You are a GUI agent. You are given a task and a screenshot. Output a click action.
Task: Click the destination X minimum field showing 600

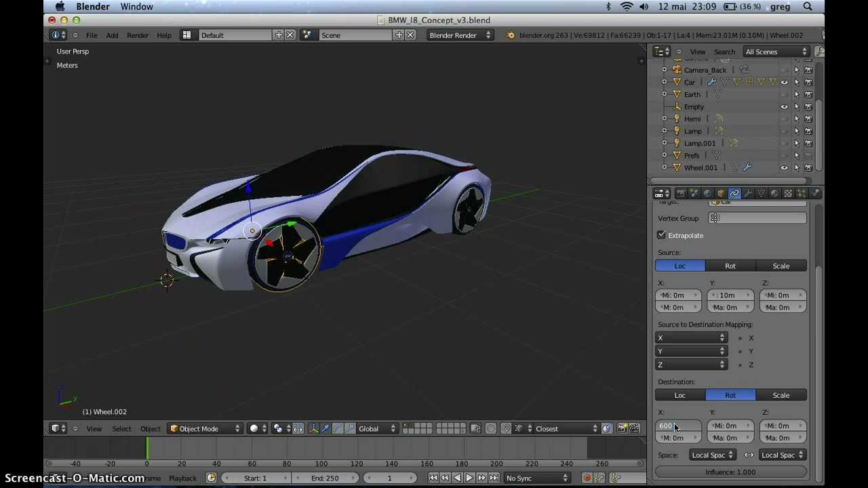678,426
